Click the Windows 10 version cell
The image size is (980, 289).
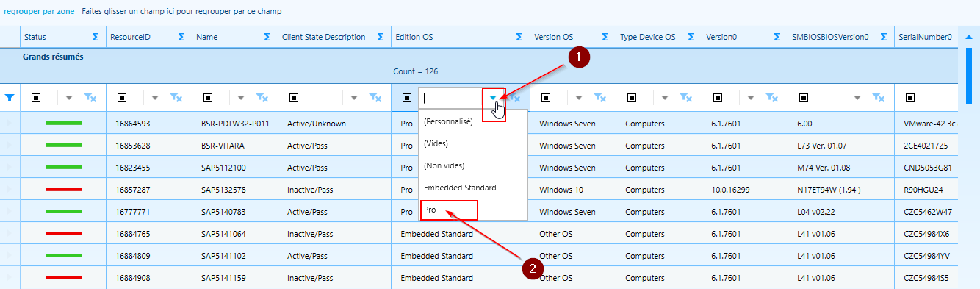coord(573,189)
